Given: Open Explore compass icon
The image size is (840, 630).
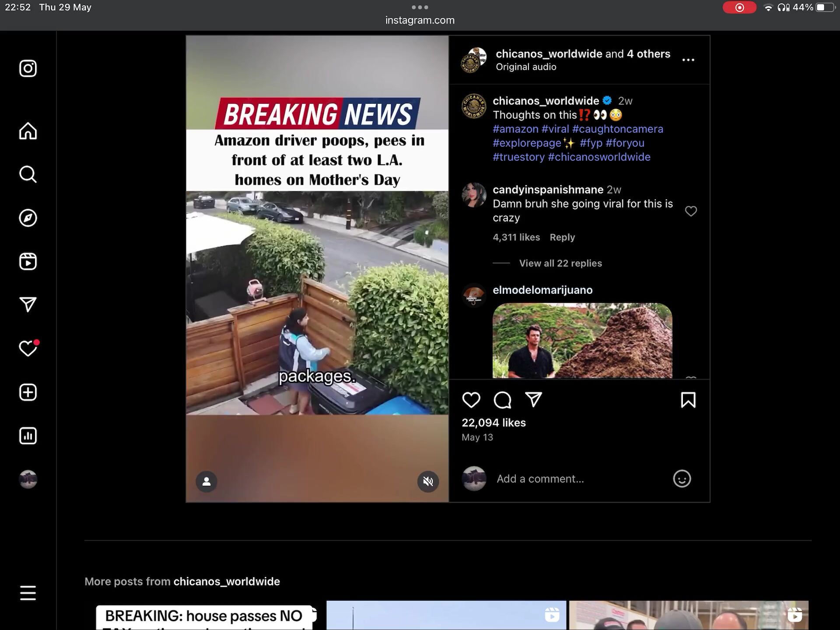Looking at the screenshot, I should point(28,218).
